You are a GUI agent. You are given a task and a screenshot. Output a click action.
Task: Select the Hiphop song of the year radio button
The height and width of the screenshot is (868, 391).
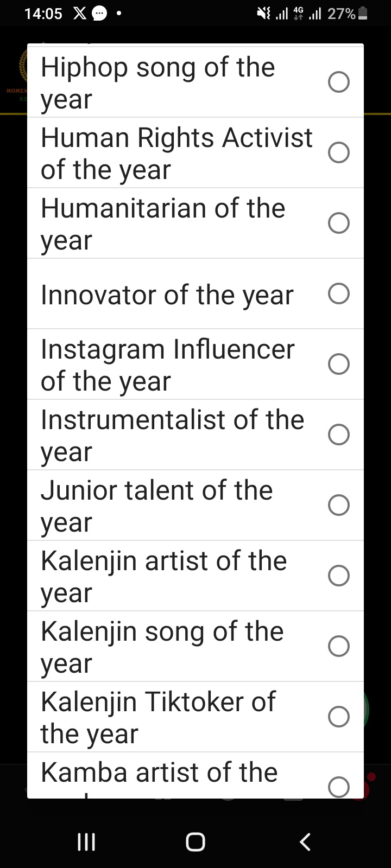tap(338, 82)
